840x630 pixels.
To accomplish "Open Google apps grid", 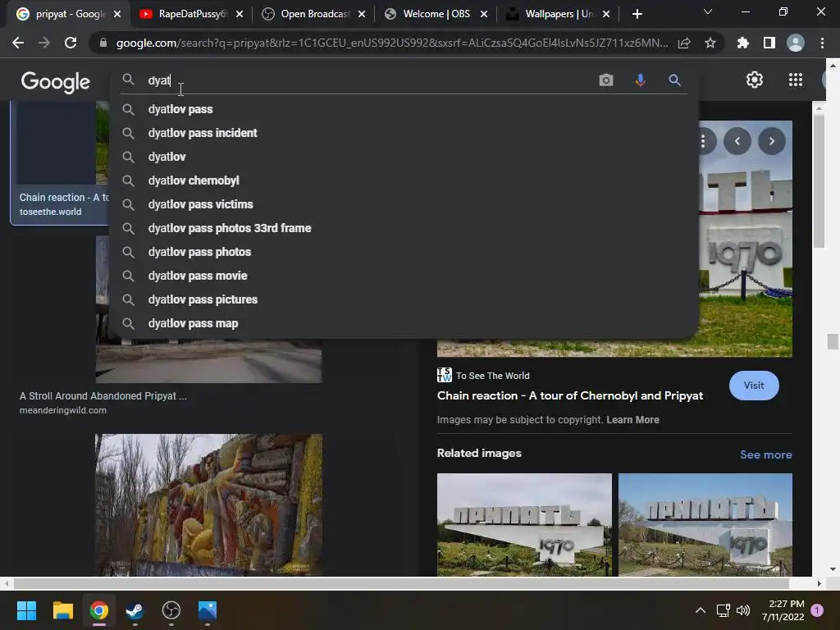I will pos(796,80).
